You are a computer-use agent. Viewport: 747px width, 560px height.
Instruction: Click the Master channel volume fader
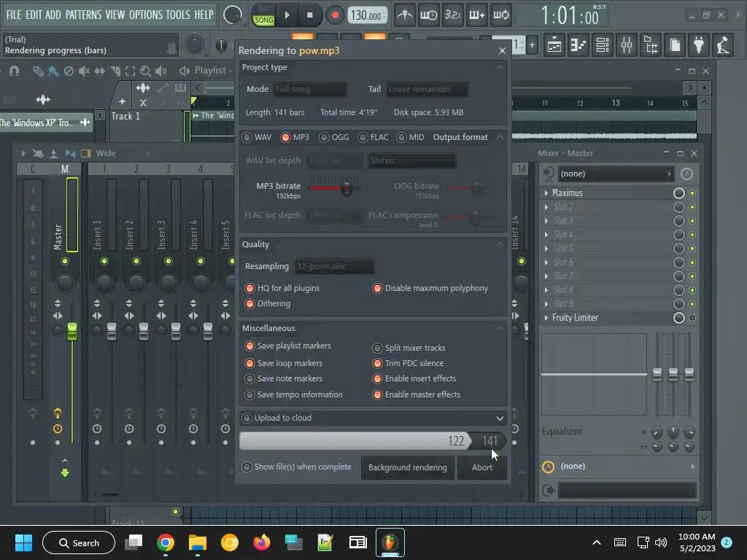(x=72, y=332)
